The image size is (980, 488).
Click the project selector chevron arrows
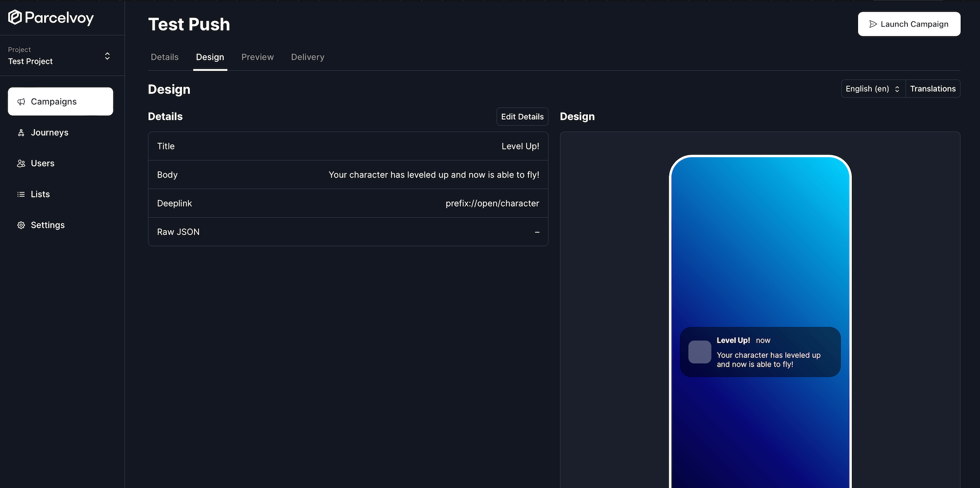point(107,56)
